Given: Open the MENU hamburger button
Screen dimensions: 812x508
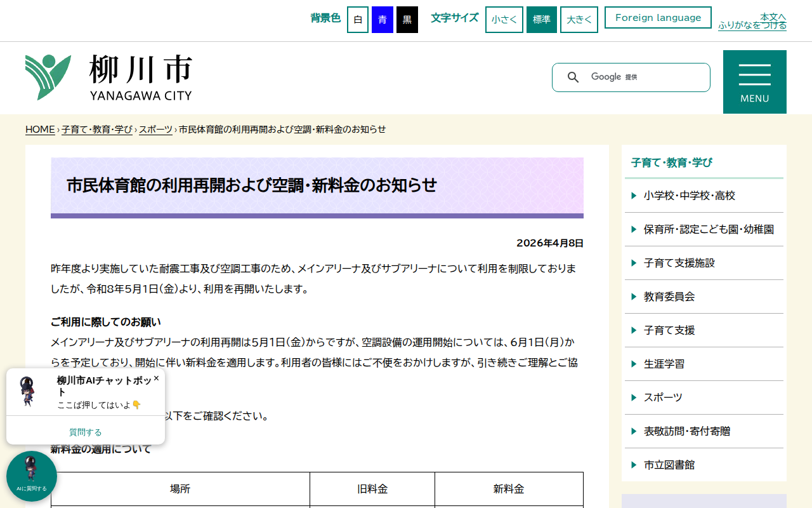Looking at the screenshot, I should coord(755,82).
